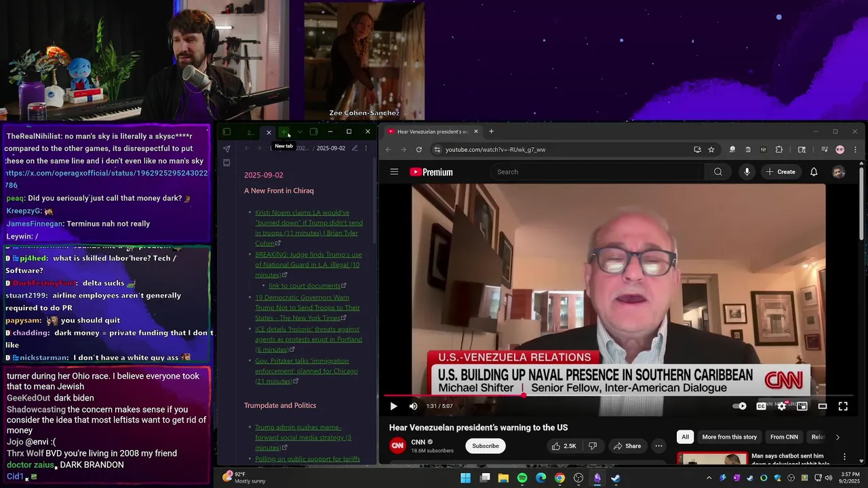The height and width of the screenshot is (488, 868).
Task: Like the video with 2.5K likes
Action: click(564, 446)
